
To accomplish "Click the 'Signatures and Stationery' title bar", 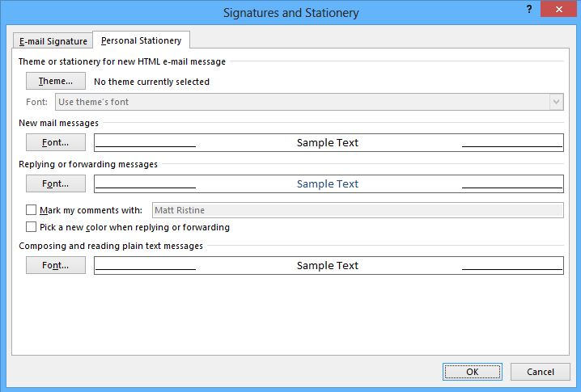I will pos(290,12).
